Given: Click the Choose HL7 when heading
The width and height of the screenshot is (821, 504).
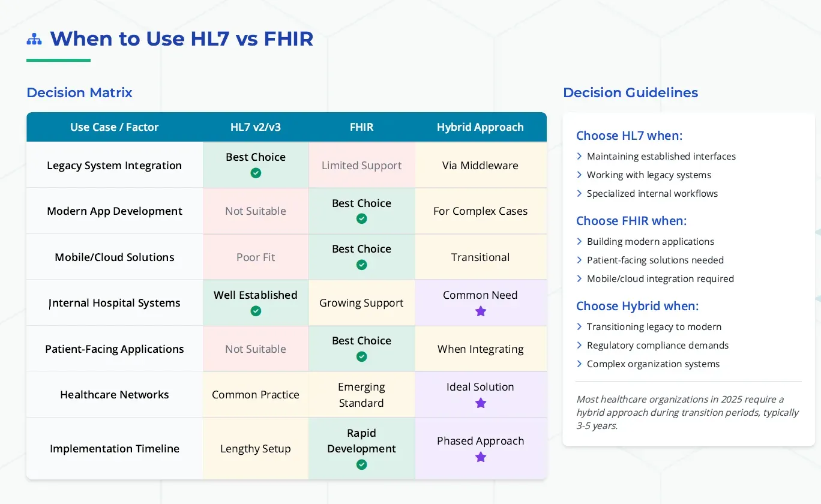Looking at the screenshot, I should (629, 136).
